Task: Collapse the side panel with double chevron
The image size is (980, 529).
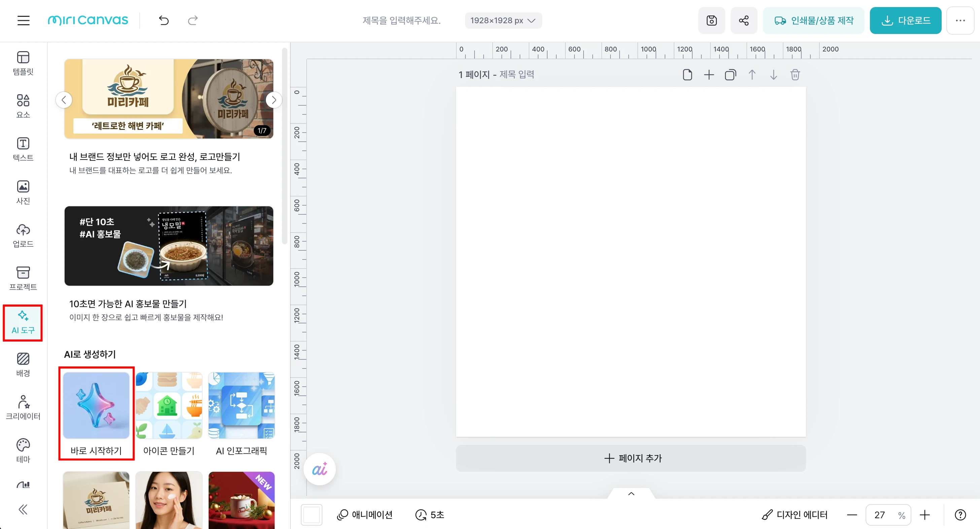Action: 23,509
